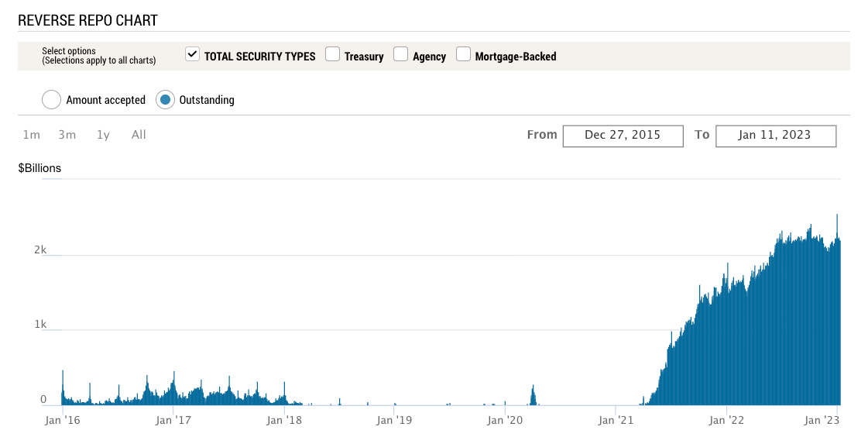The width and height of the screenshot is (868, 437).
Task: Click the Jan '20 axis label
Action: point(505,421)
